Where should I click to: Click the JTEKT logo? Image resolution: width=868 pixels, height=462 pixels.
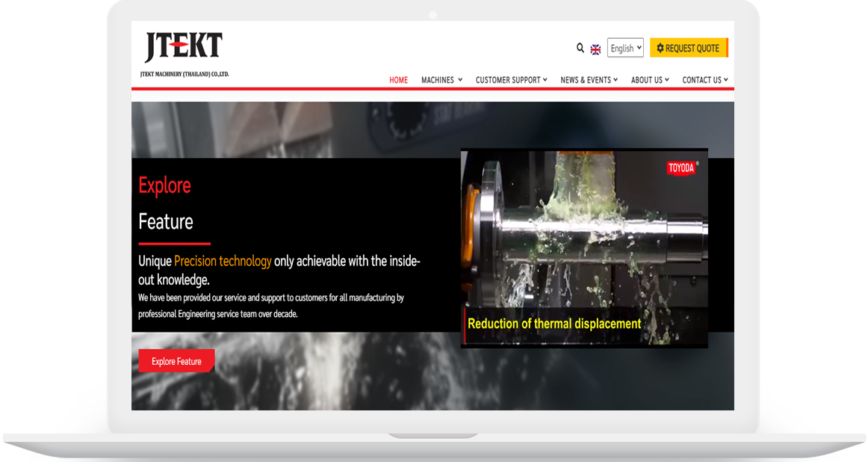(x=184, y=47)
